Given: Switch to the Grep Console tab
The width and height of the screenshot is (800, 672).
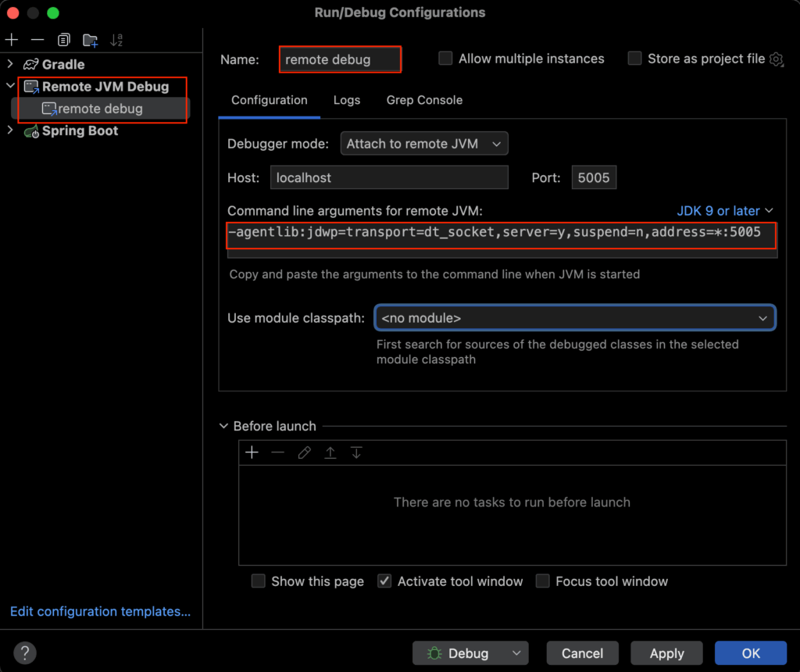Looking at the screenshot, I should (424, 100).
